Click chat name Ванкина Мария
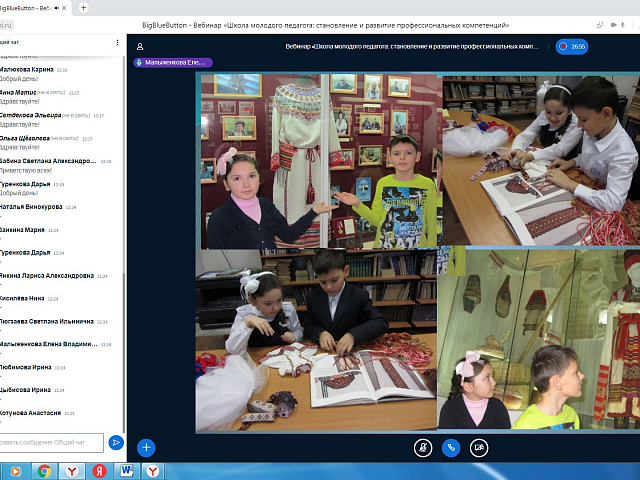The width and height of the screenshot is (640, 480). [22, 230]
